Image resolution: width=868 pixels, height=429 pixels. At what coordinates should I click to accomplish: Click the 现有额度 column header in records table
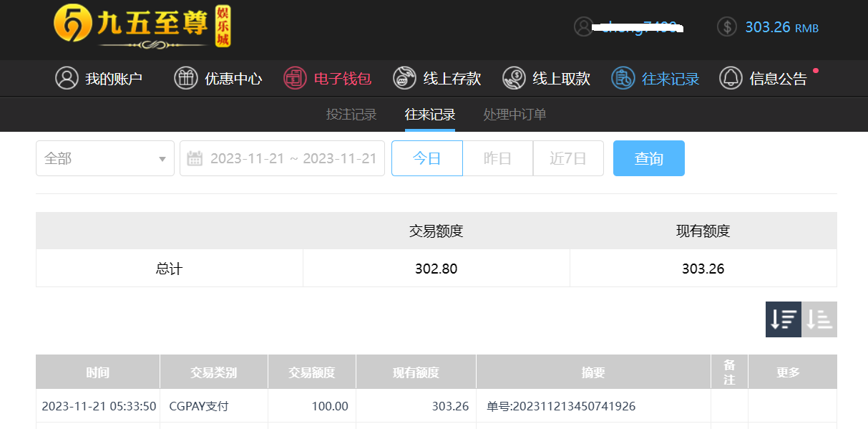[x=416, y=372]
